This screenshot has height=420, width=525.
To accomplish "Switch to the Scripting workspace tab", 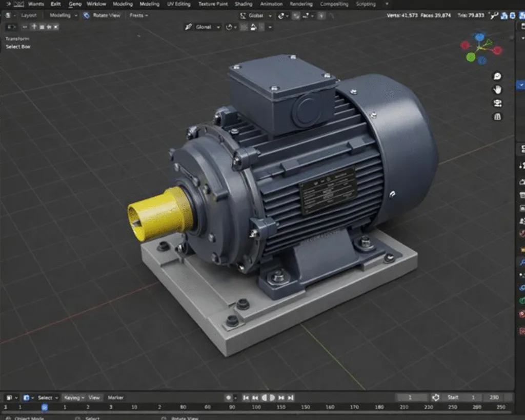I will tap(366, 4).
